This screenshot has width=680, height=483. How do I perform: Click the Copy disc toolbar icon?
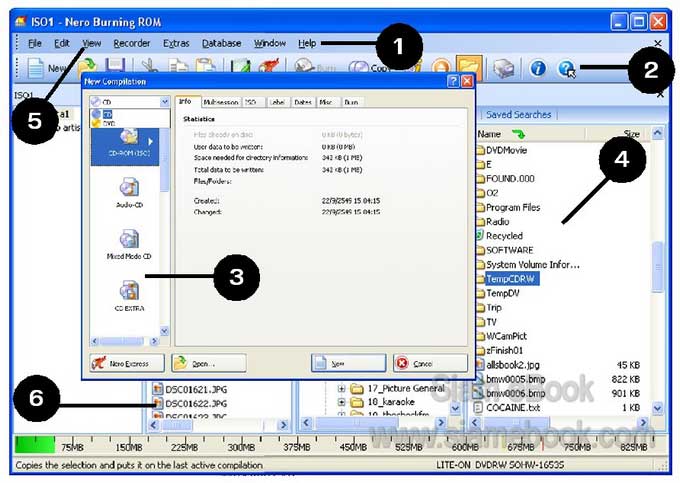point(359,67)
